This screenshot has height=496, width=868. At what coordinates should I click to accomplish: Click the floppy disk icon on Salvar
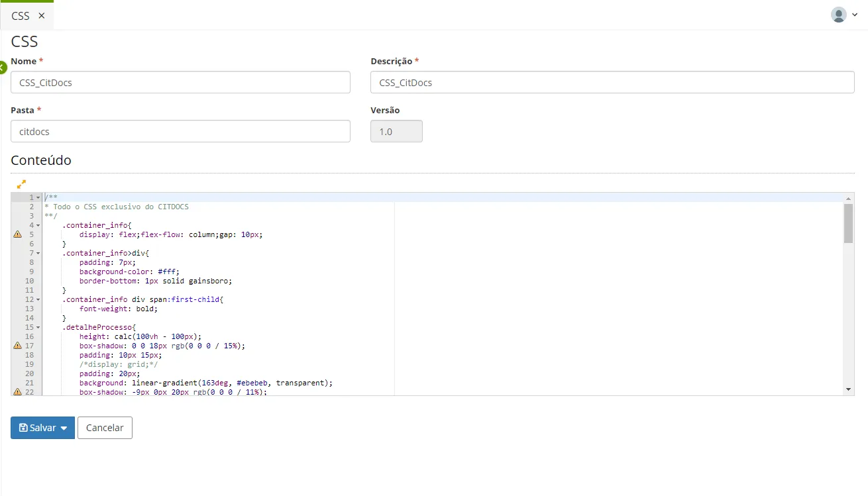coord(23,428)
